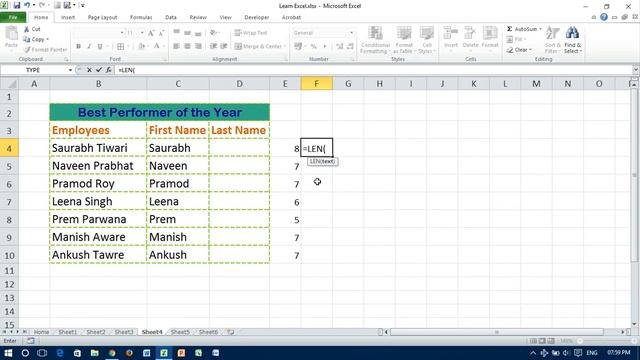The image size is (640, 360).
Task: Open the Borders dropdown
Action: (127, 47)
